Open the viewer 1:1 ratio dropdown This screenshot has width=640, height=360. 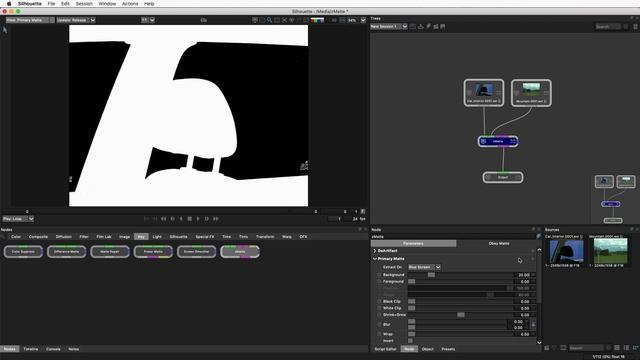coord(148,20)
